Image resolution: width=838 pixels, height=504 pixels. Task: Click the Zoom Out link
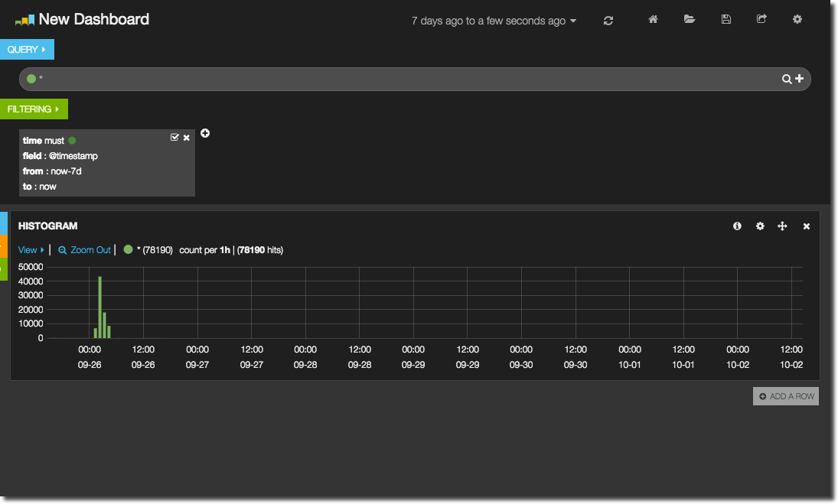pos(85,250)
